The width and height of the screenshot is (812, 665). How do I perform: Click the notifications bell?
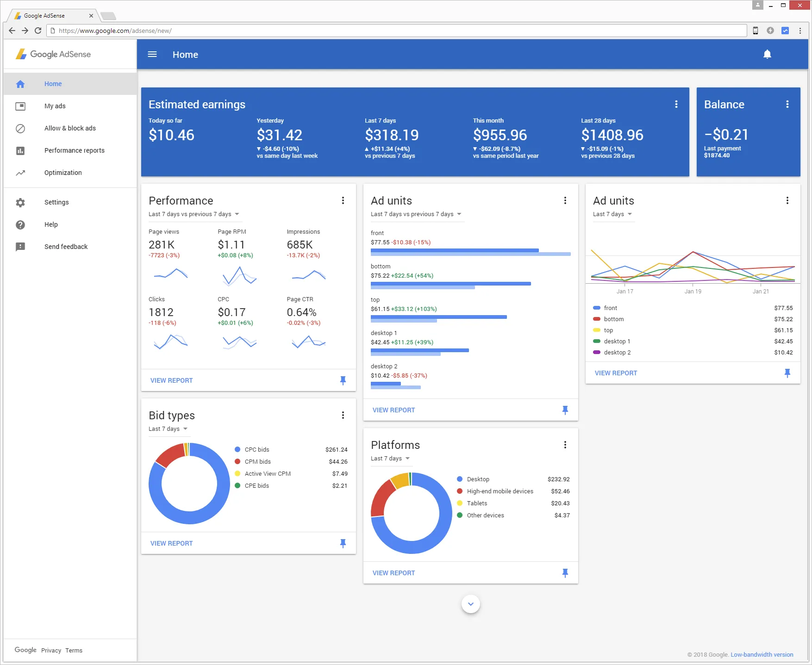coord(768,54)
